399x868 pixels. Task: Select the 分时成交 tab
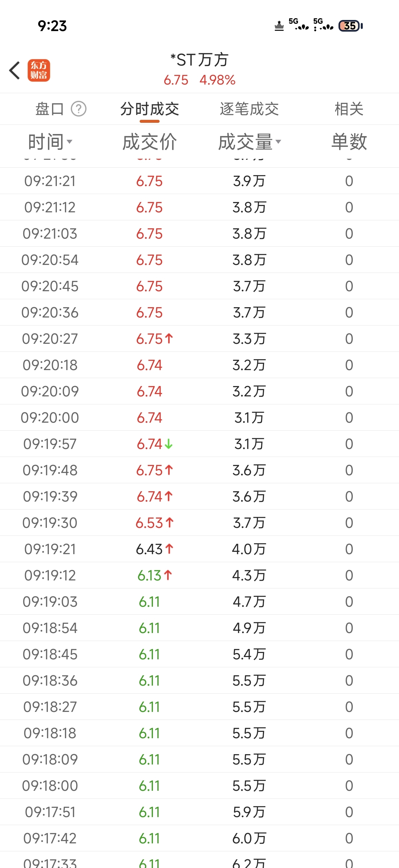[150, 109]
